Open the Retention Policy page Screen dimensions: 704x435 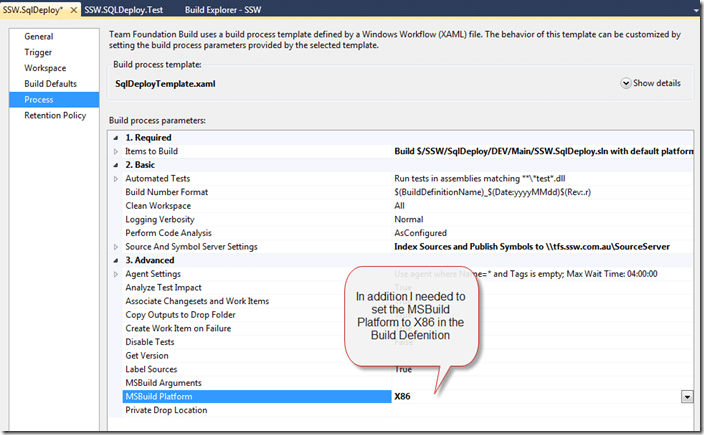(55, 115)
